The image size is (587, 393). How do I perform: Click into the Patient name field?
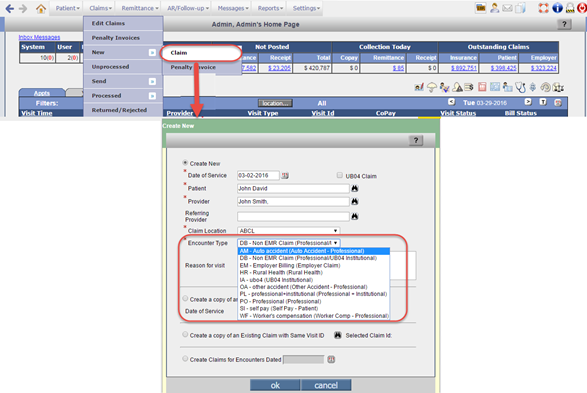click(293, 188)
